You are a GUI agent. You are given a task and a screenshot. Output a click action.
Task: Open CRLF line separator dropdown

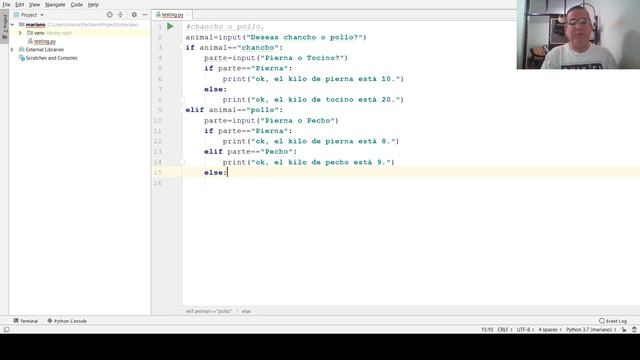click(x=505, y=329)
